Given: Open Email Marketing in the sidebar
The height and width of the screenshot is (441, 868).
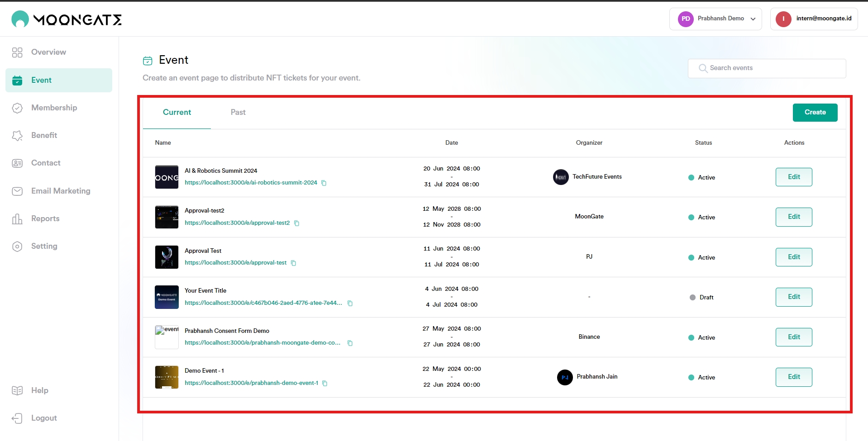Looking at the screenshot, I should point(61,191).
